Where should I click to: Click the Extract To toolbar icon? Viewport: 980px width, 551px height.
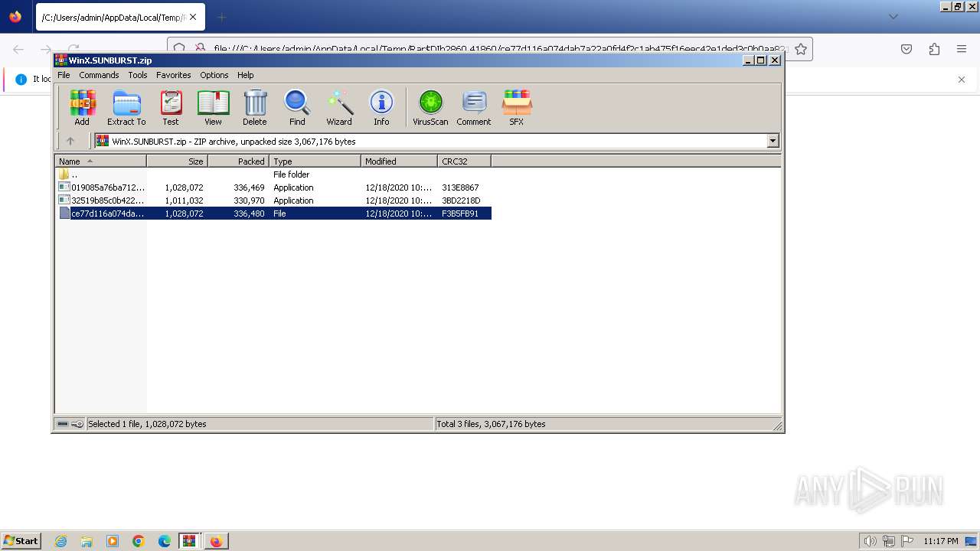point(126,107)
